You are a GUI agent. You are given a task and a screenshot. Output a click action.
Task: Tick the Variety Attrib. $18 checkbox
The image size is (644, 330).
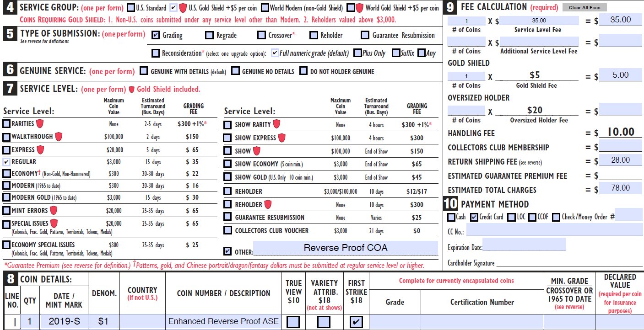click(x=324, y=322)
